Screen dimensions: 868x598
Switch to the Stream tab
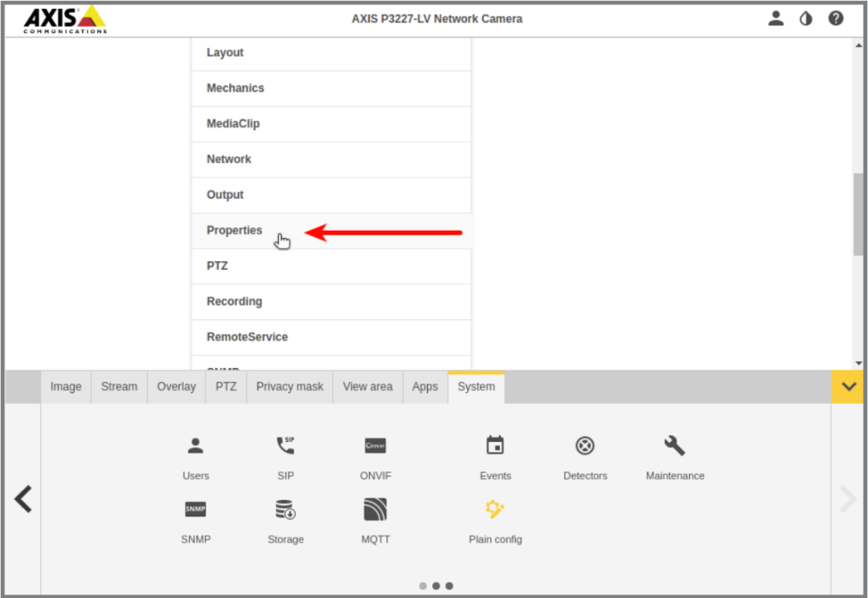click(x=119, y=386)
